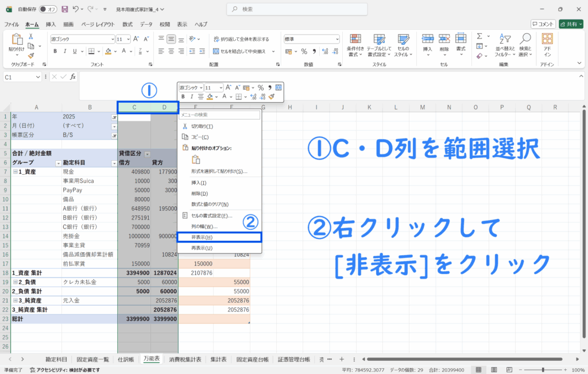Click the Format as Table icon

click(379, 39)
